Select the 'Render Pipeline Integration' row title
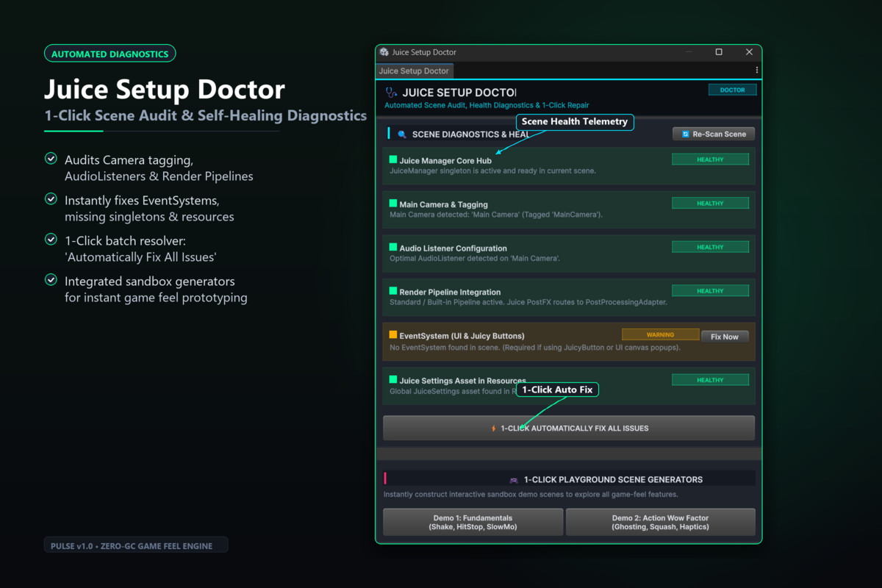Image resolution: width=882 pixels, height=588 pixels. click(450, 292)
